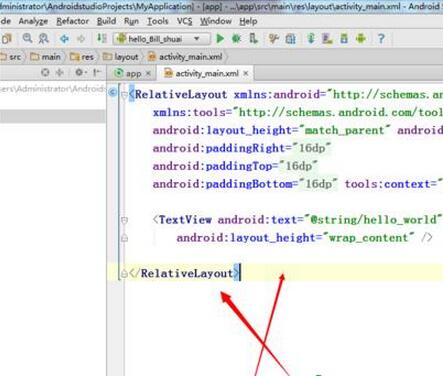Run the app with the green play icon

pyautogui.click(x=220, y=39)
